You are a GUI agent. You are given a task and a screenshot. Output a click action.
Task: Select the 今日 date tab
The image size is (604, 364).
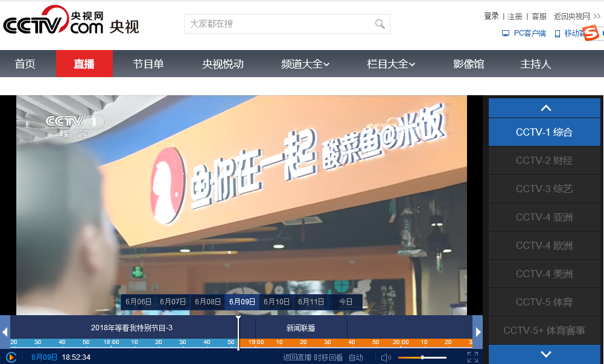(x=346, y=302)
